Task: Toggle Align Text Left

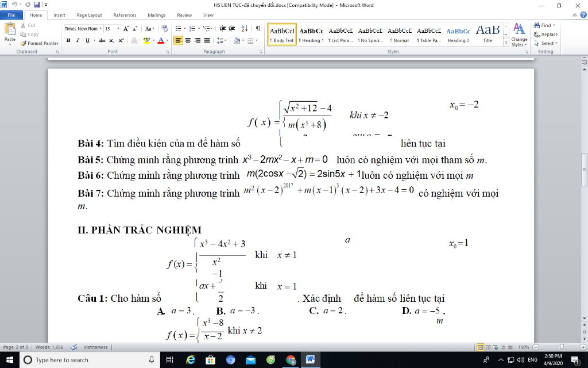Action: tap(178, 40)
